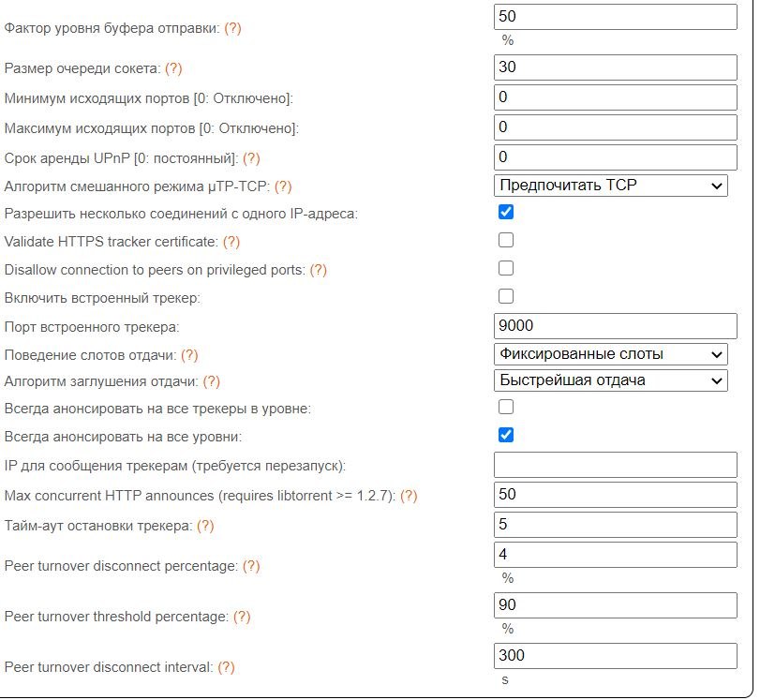This screenshot has height=700, width=760.
Task: Open the Быстрейшая отдача dropdown
Action: pyautogui.click(x=611, y=380)
